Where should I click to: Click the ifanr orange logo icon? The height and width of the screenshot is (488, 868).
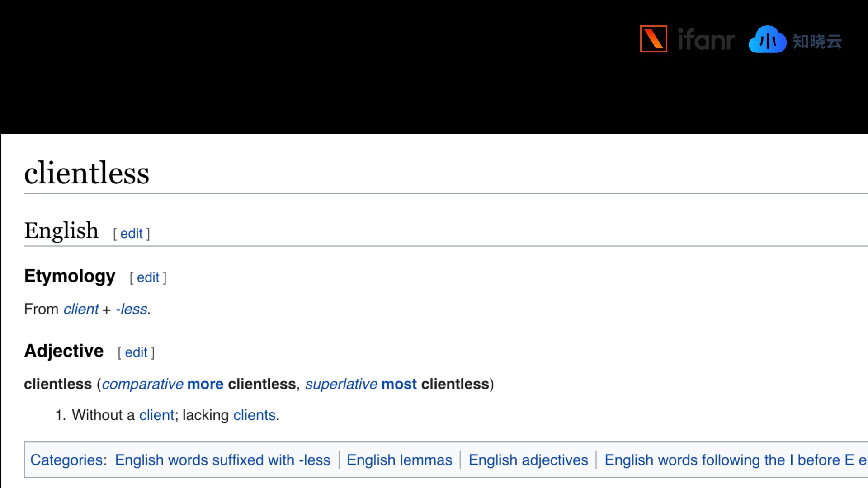tap(653, 39)
